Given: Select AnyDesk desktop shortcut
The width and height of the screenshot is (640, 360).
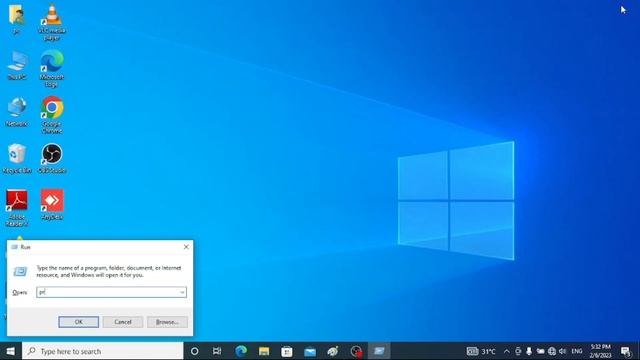Looking at the screenshot, I should point(52,204).
